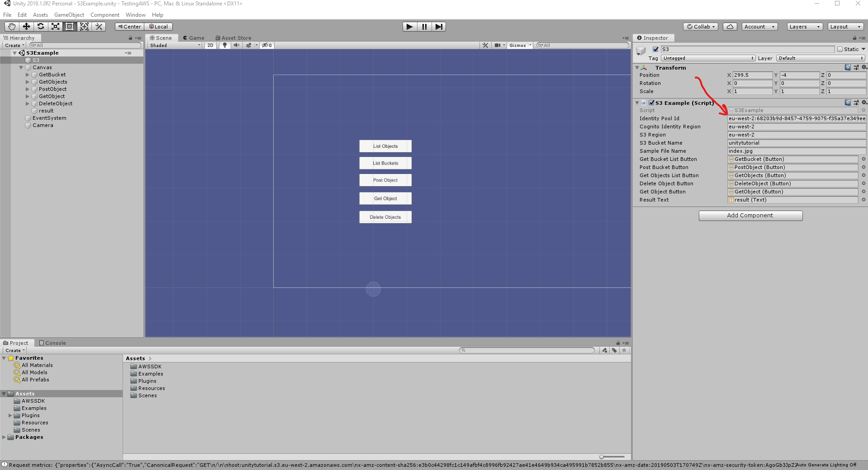Viewport: 868px width, 470px height.
Task: Open the Layers dropdown
Action: point(805,27)
